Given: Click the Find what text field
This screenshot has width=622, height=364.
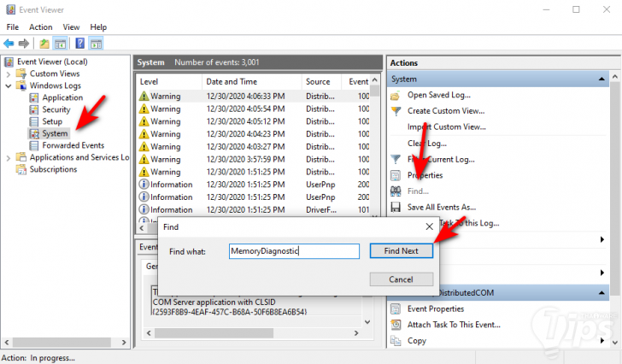Looking at the screenshot, I should (x=294, y=251).
